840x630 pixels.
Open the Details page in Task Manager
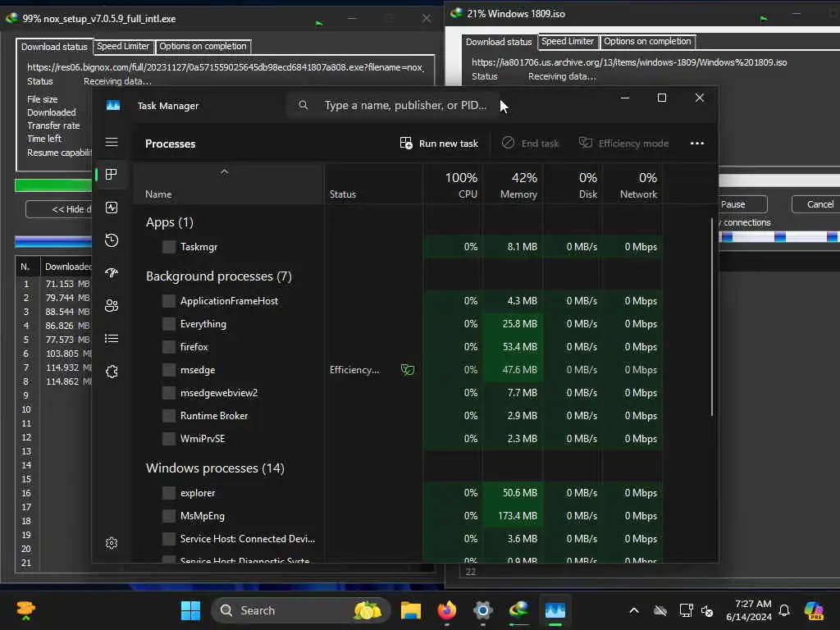(112, 339)
